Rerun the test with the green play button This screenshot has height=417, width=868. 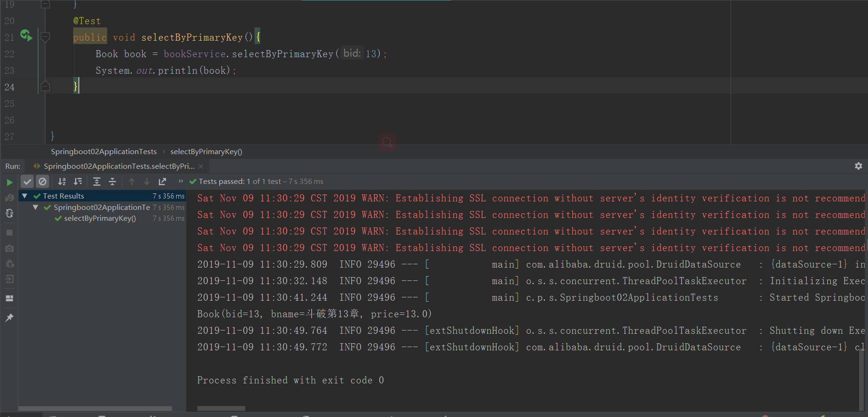pos(9,182)
